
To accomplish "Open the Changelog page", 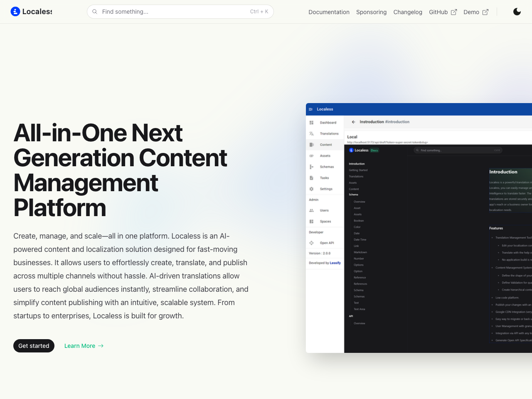I will click(408, 12).
